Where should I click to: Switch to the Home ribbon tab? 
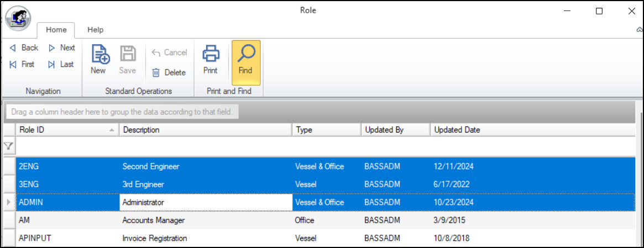pyautogui.click(x=56, y=30)
